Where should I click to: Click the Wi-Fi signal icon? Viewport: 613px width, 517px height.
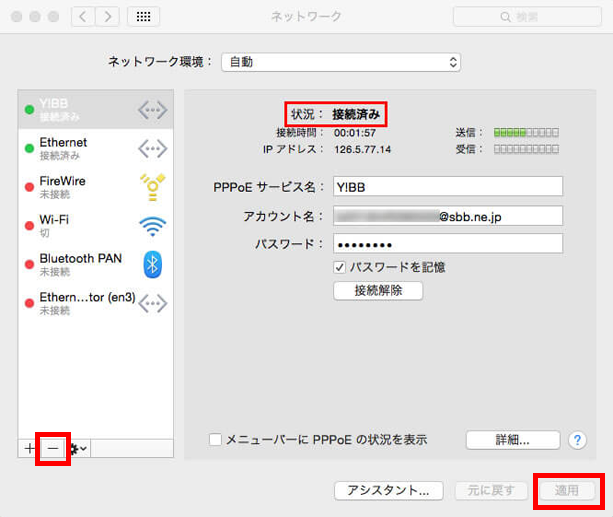152,226
